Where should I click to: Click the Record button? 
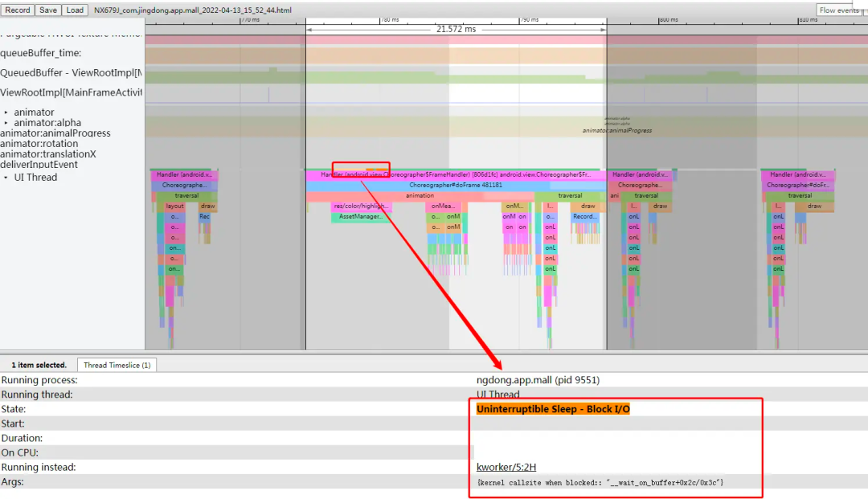pos(17,10)
